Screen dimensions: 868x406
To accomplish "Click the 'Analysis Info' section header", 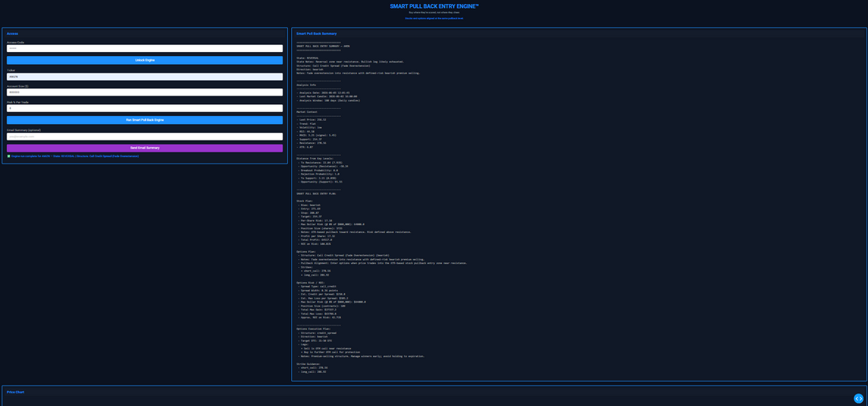I will click(306, 85).
